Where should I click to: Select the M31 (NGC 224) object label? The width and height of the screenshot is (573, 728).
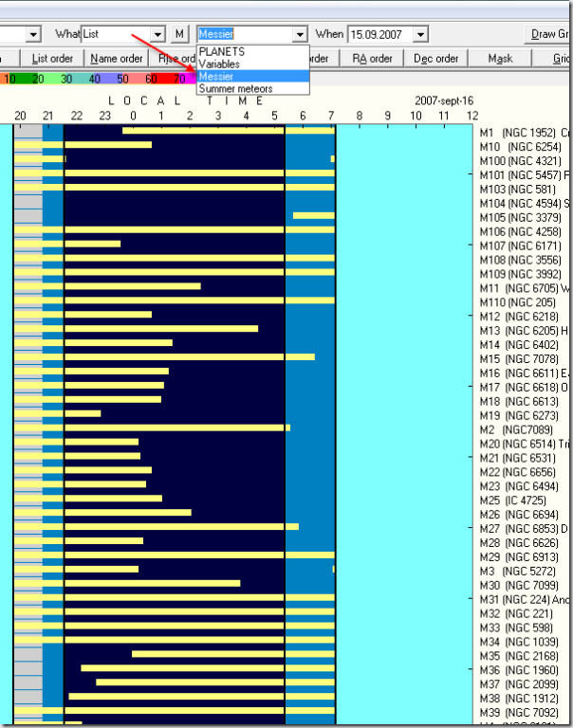[x=523, y=598]
